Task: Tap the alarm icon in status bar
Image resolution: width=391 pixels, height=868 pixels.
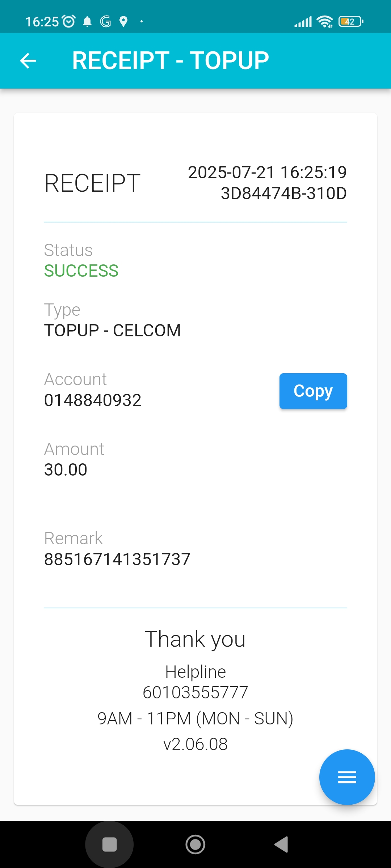Action: [69, 22]
